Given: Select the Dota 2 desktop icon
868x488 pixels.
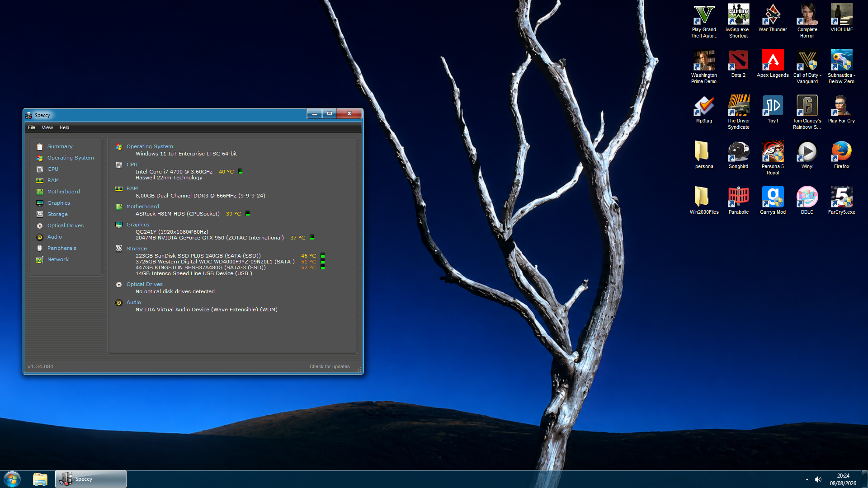Looking at the screenshot, I should click(738, 64).
